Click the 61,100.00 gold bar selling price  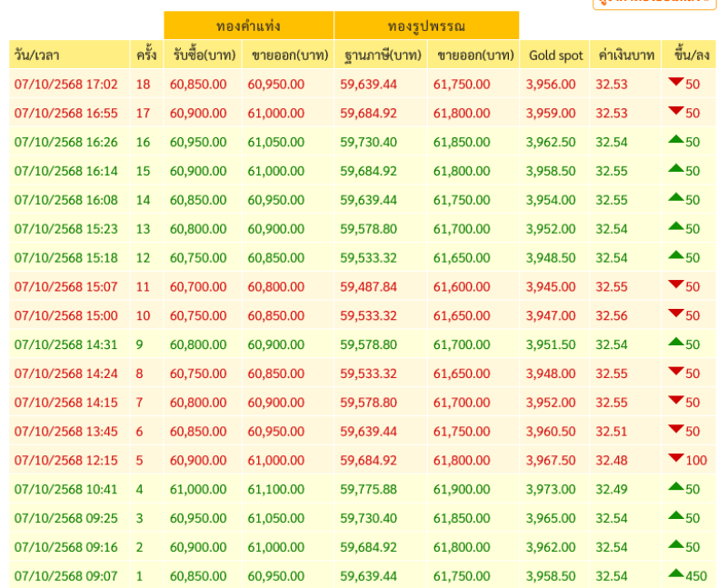click(x=276, y=490)
